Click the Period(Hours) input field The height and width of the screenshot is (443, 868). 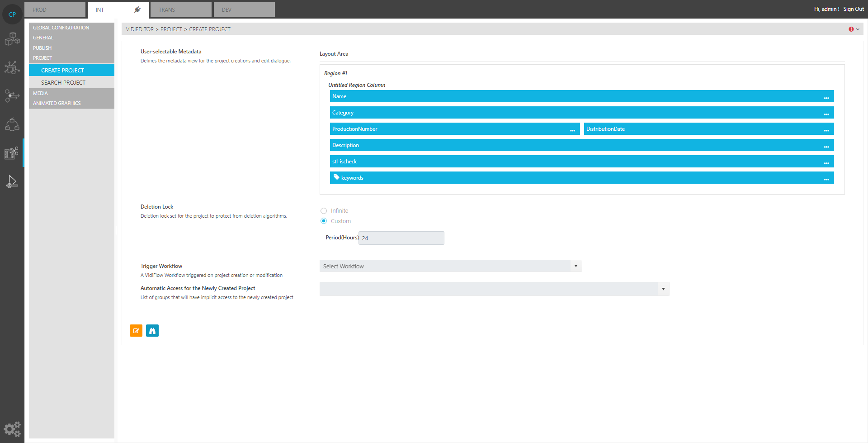point(401,238)
